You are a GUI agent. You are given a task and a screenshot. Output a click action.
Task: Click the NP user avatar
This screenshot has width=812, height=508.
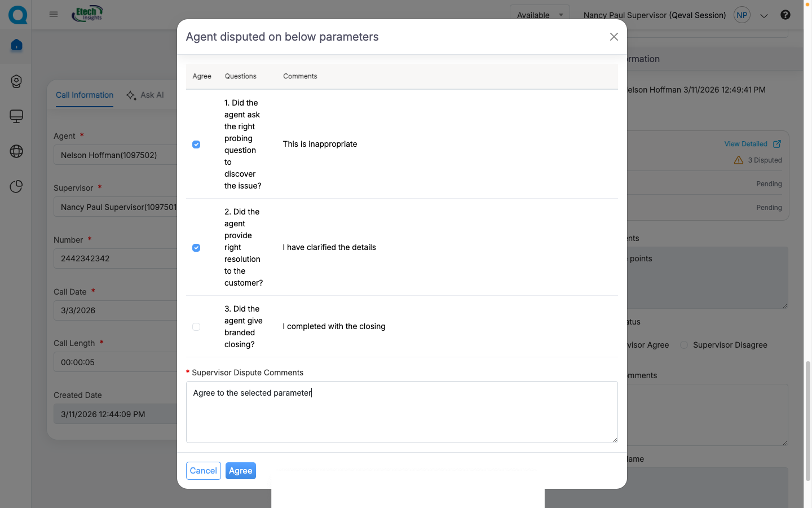742,15
